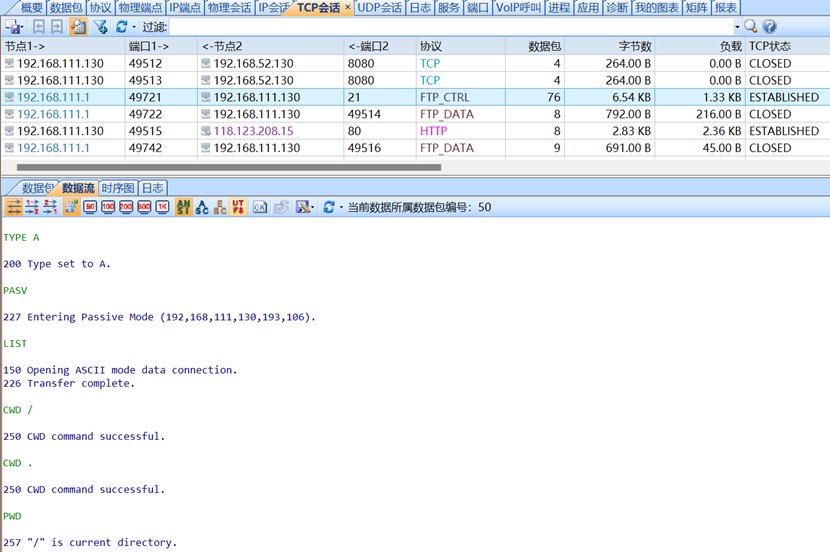Close the TCP会话 tab
830x552 pixels.
[347, 7]
